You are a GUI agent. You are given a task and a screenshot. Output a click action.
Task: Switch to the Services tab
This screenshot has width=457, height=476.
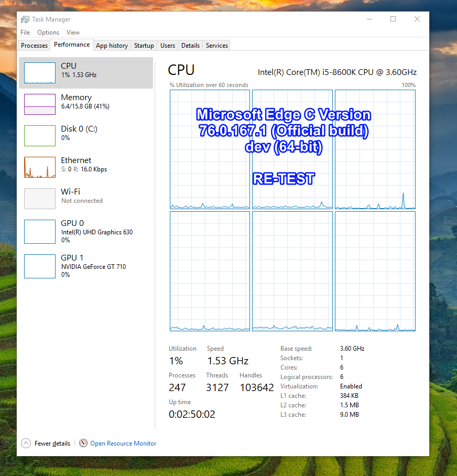[x=216, y=46]
